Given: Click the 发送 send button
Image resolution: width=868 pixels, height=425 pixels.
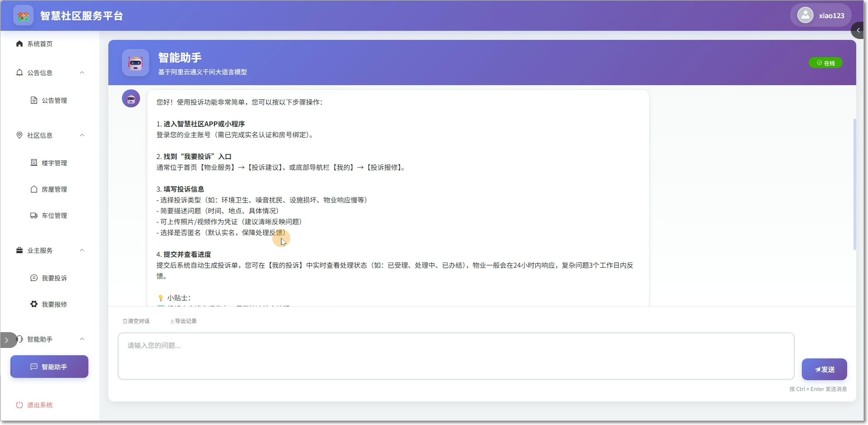Looking at the screenshot, I should (824, 369).
